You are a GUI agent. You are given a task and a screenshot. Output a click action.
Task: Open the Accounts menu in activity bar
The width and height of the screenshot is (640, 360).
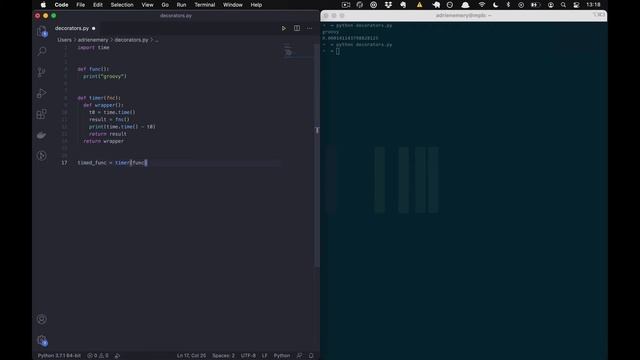(42, 319)
